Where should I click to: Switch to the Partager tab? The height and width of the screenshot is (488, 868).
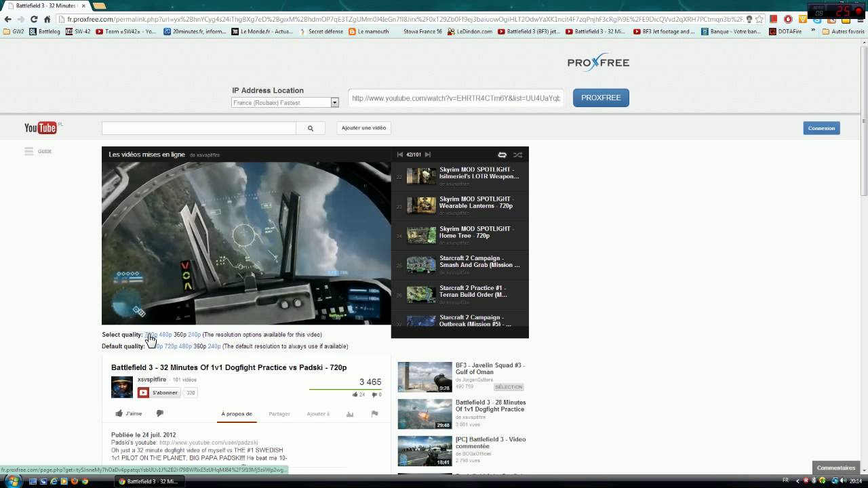279,414
